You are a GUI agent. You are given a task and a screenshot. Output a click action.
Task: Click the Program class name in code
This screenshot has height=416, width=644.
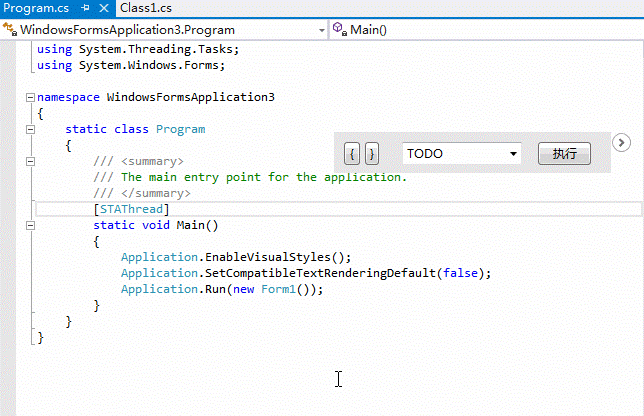[181, 129]
